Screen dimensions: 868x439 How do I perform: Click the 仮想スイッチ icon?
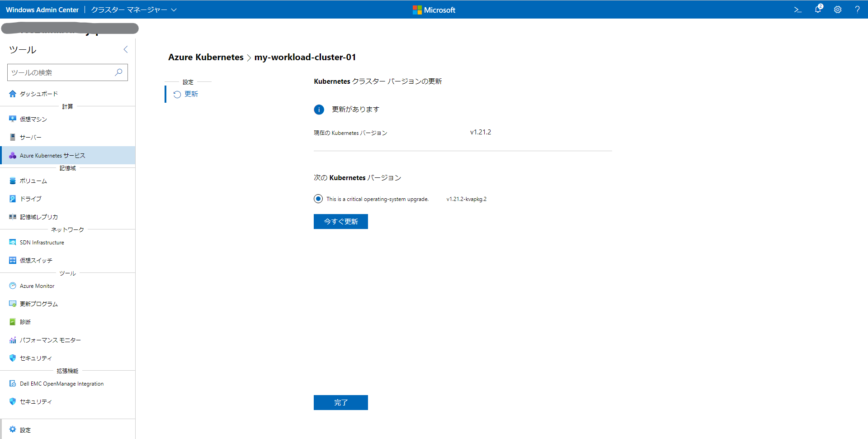click(13, 260)
